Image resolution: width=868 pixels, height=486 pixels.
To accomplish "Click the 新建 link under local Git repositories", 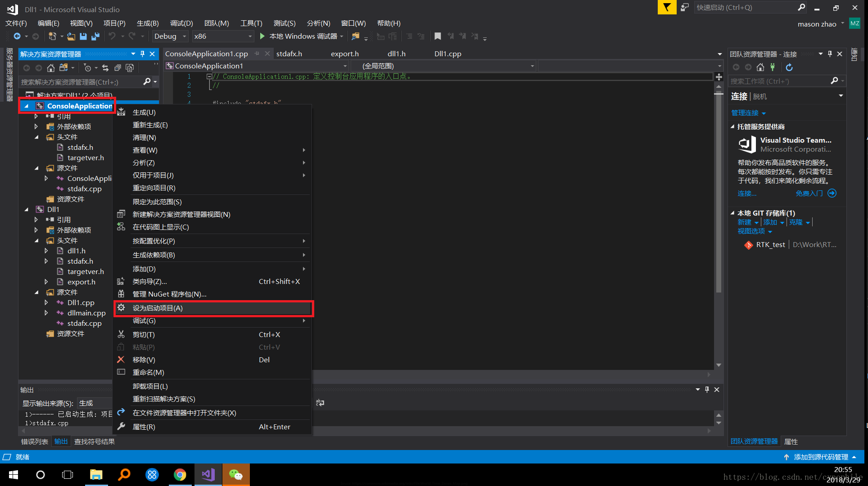I will pos(744,222).
